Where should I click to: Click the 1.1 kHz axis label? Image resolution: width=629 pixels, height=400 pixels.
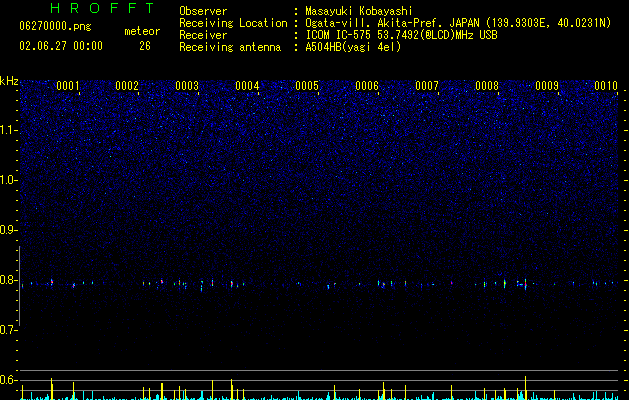click(8, 130)
